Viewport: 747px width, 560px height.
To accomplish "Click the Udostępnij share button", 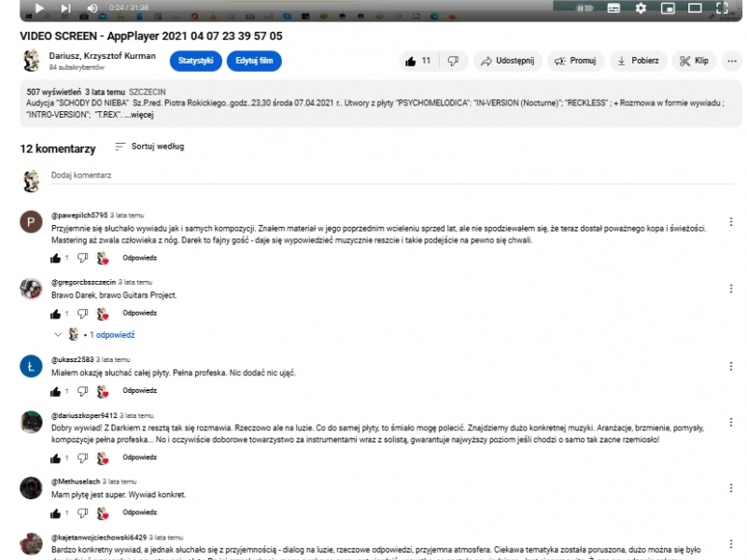I will (x=507, y=61).
